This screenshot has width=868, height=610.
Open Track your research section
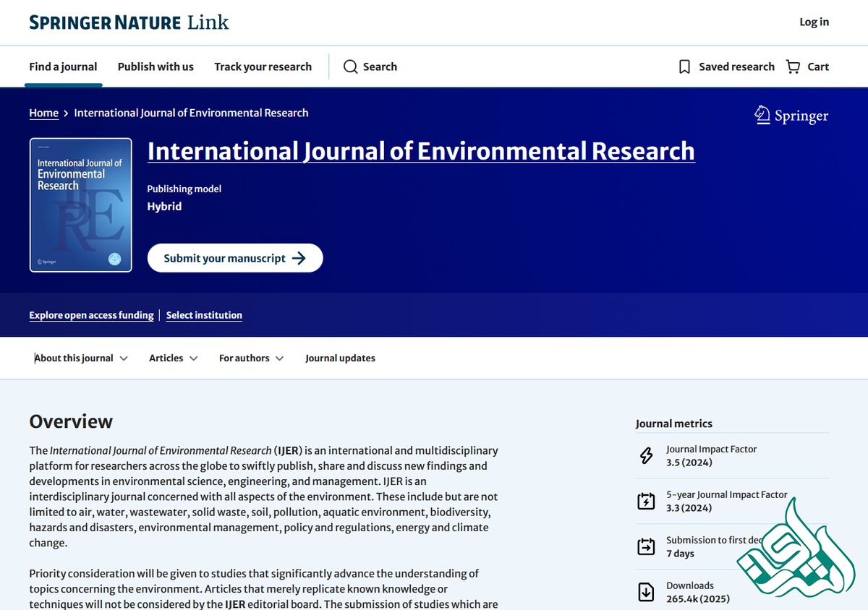click(x=263, y=66)
